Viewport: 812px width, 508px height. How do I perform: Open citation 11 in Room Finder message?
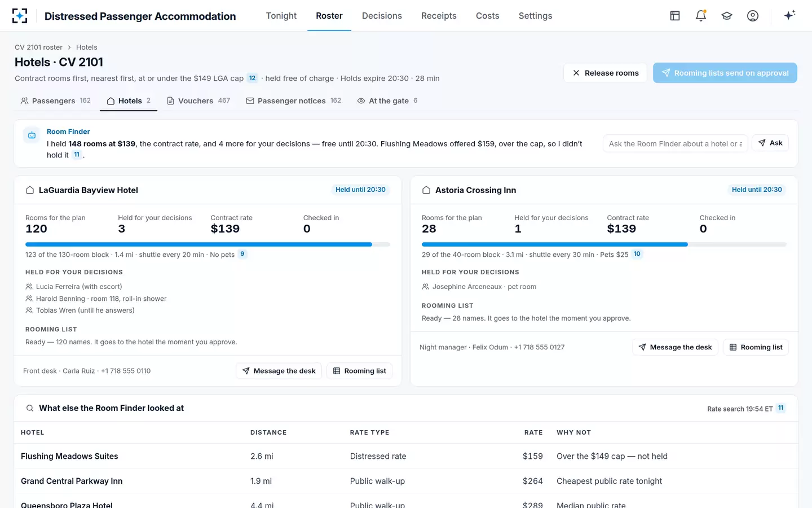click(x=77, y=155)
